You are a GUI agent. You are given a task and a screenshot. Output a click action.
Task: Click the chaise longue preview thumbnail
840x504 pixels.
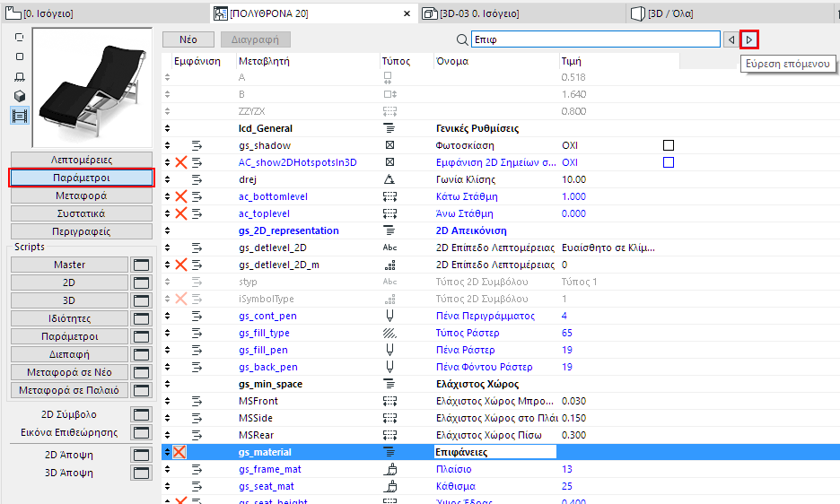coord(92,88)
